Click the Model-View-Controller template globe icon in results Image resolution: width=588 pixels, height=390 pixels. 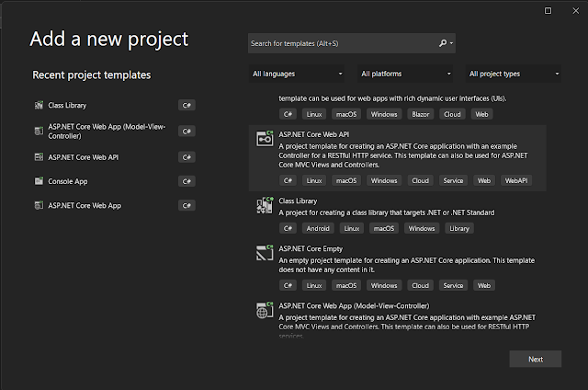[x=264, y=310]
